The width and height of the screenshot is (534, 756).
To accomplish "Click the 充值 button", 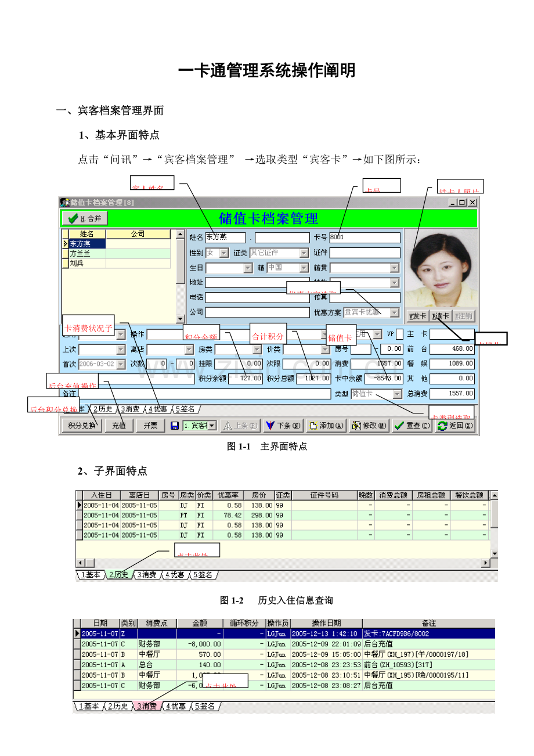I will pos(118,426).
